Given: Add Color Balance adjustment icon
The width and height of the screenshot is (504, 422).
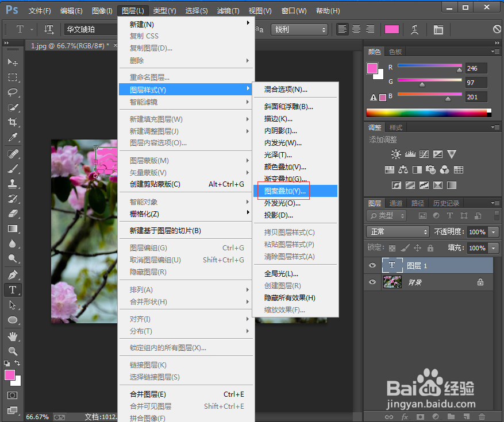Looking at the screenshot, I should tap(403, 169).
